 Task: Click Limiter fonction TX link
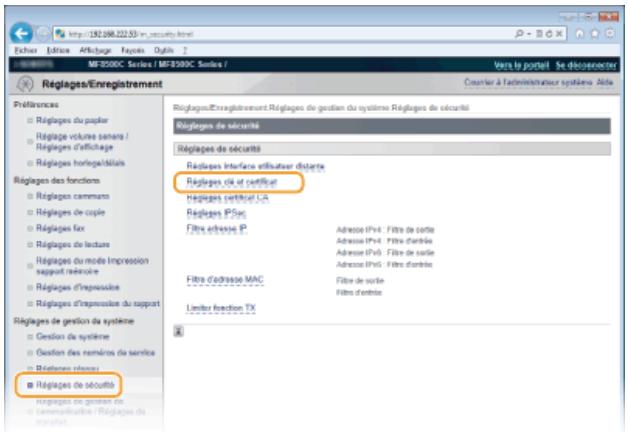221,308
